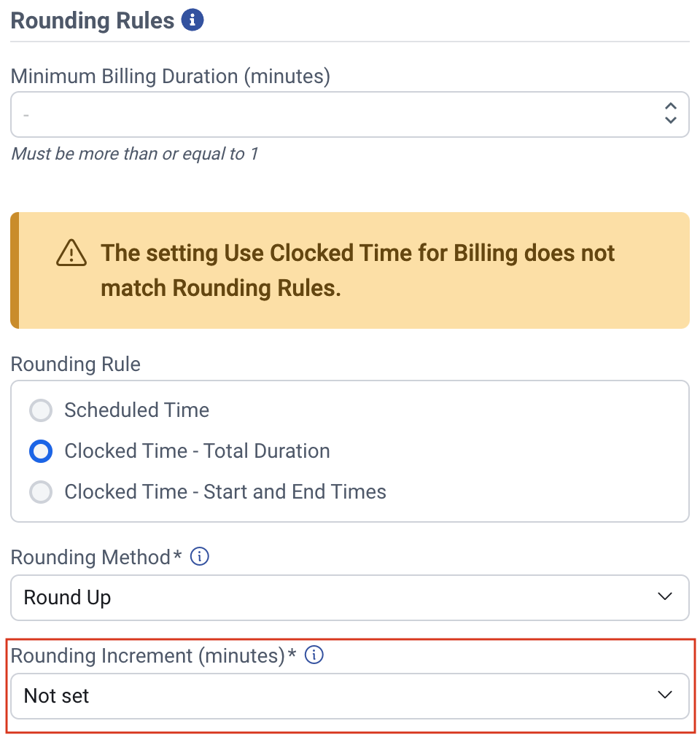Click the warning triangle icon in banner
The width and height of the screenshot is (700, 745).
tap(71, 253)
